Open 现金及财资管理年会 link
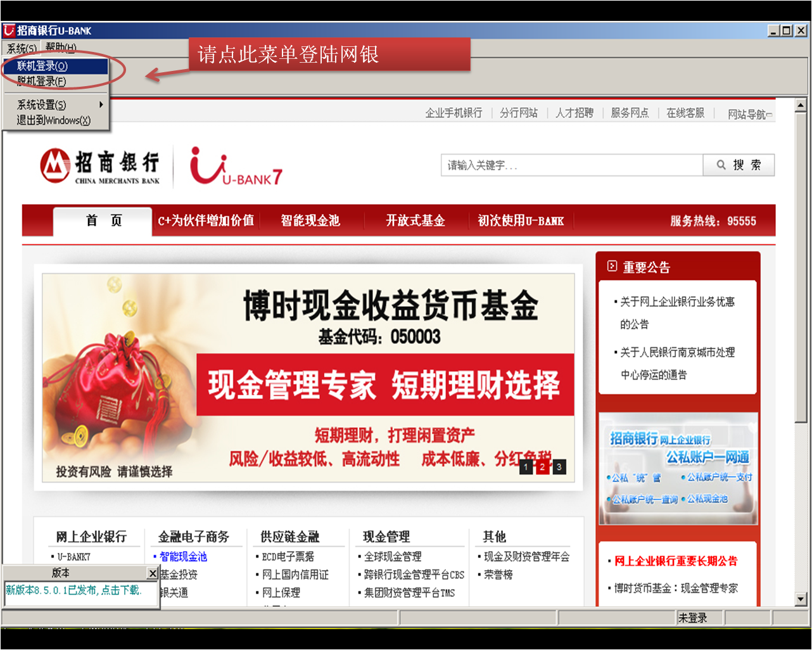Image resolution: width=812 pixels, height=650 pixels. (526, 556)
